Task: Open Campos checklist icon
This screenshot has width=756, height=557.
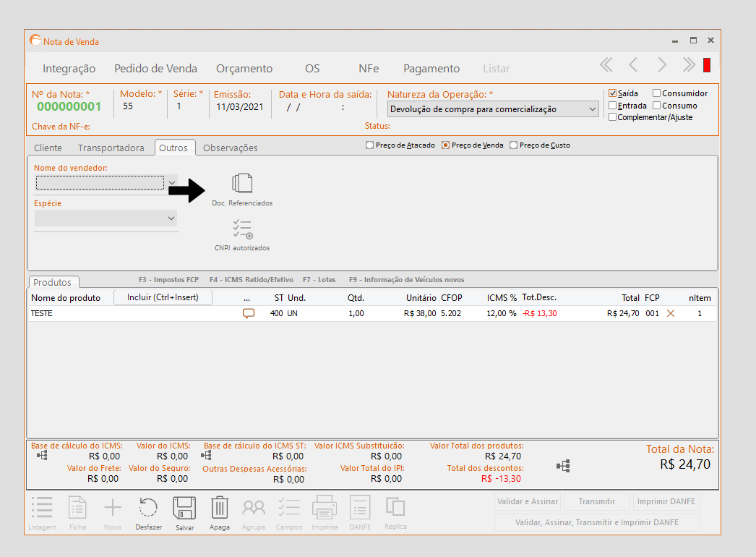Action: (289, 508)
